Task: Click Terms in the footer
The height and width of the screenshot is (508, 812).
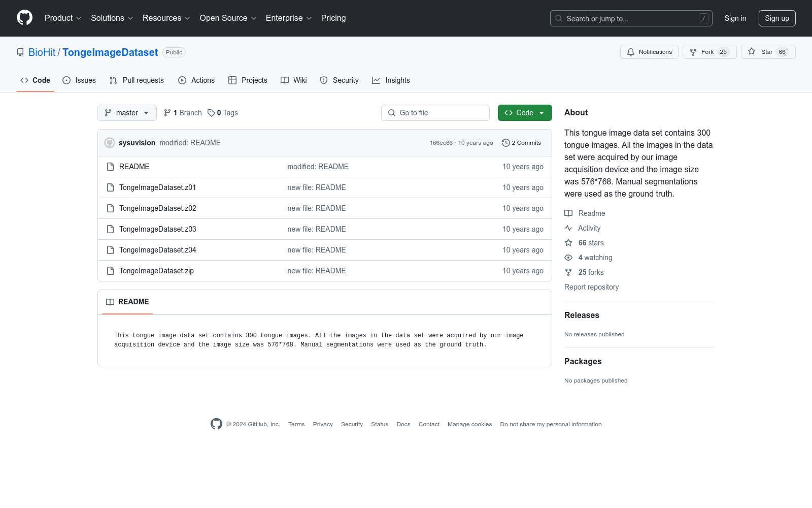Action: click(x=296, y=424)
